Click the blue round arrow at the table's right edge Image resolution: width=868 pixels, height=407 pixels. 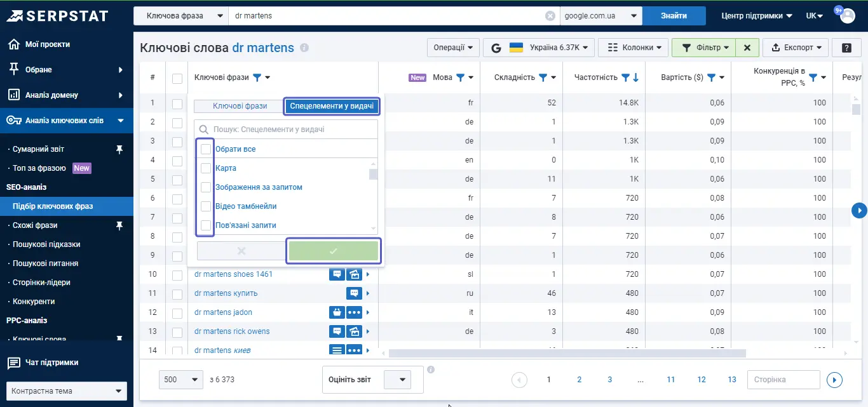[x=859, y=210]
